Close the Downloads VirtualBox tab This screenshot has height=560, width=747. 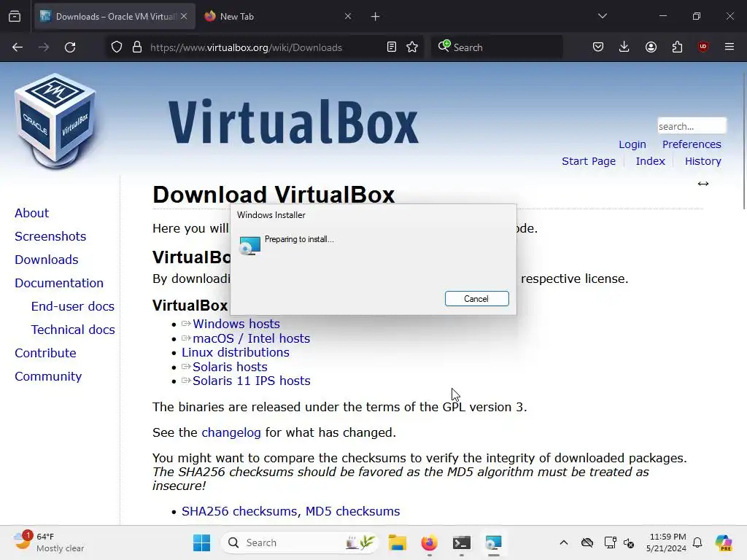point(184,17)
